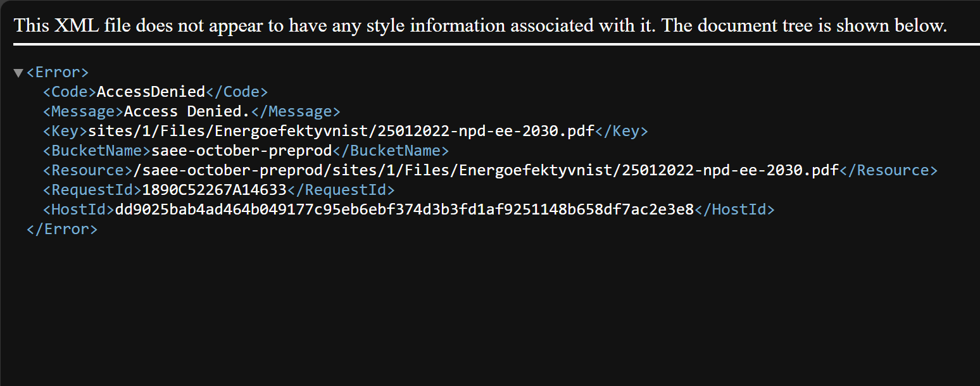Click the opening <Key> tag
Viewport: 980px width, 386px height.
tap(65, 131)
